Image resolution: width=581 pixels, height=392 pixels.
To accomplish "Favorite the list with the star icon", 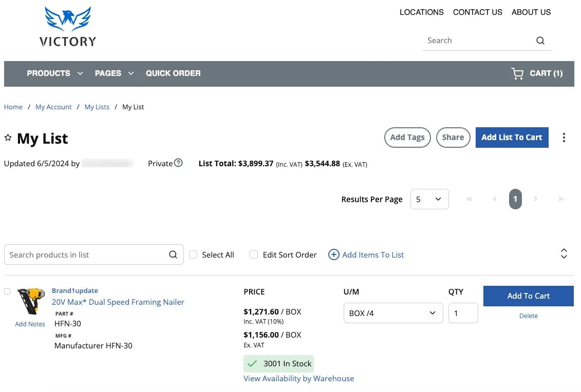I will tap(8, 138).
